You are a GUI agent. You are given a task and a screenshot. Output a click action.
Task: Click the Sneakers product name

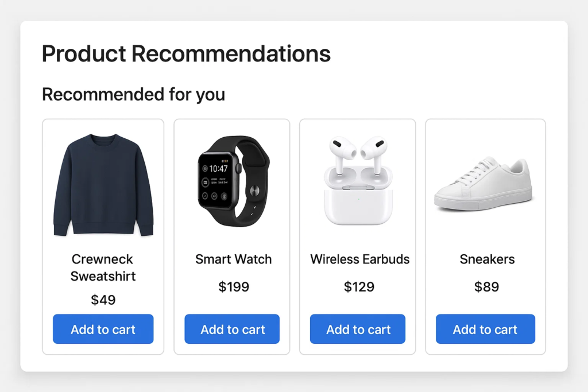tap(487, 259)
